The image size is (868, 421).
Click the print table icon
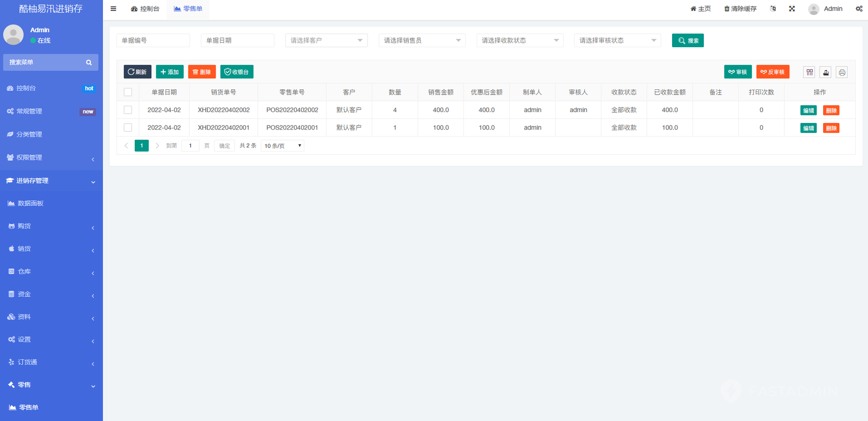(x=841, y=72)
